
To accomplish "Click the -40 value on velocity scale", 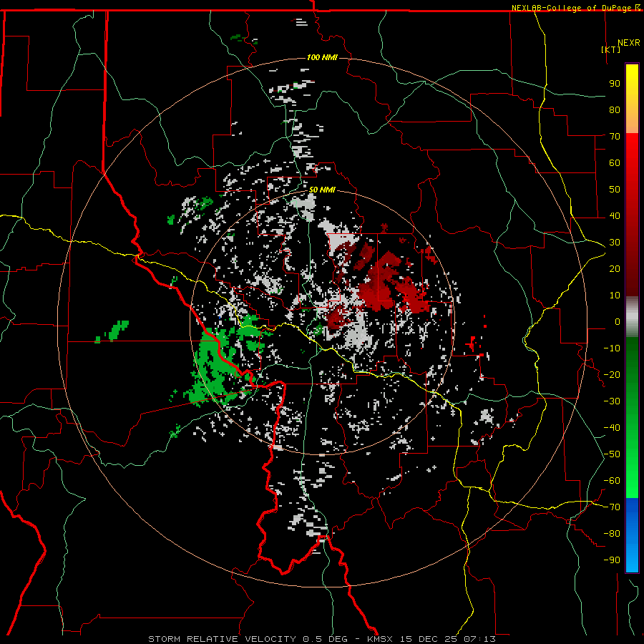I will point(612,428).
